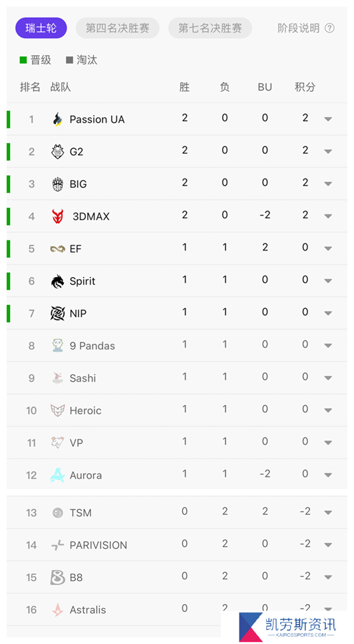
Task: Click the red 3DMAX team logo
Action: tap(58, 216)
